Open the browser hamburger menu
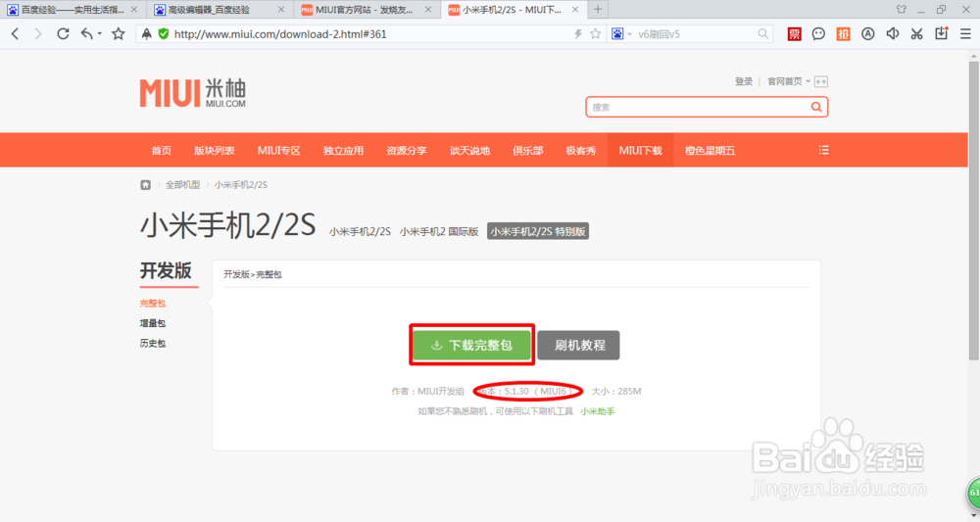980x522 pixels. pyautogui.click(x=965, y=33)
